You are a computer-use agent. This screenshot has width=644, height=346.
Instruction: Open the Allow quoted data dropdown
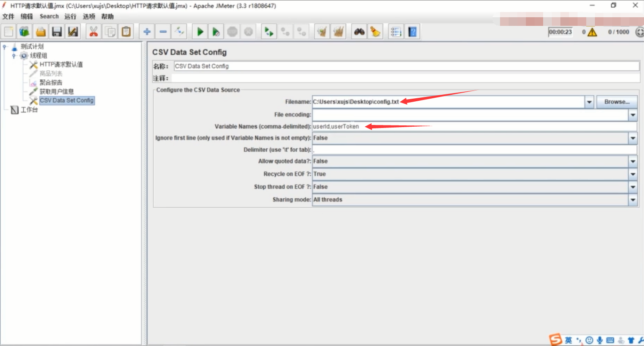pos(633,162)
